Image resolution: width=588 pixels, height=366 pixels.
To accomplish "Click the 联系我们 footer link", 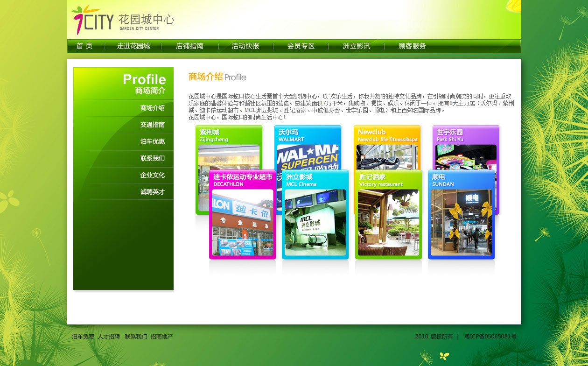I will tap(136, 337).
